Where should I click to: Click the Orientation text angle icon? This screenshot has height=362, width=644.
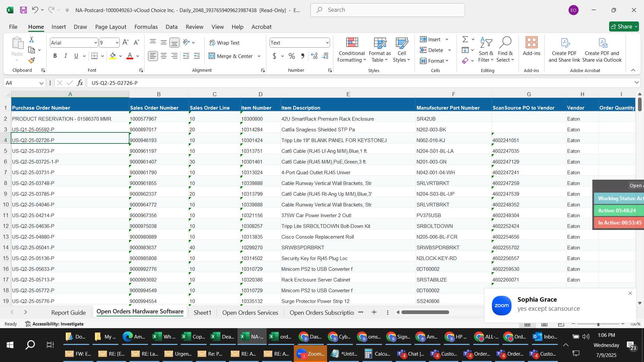click(x=186, y=43)
